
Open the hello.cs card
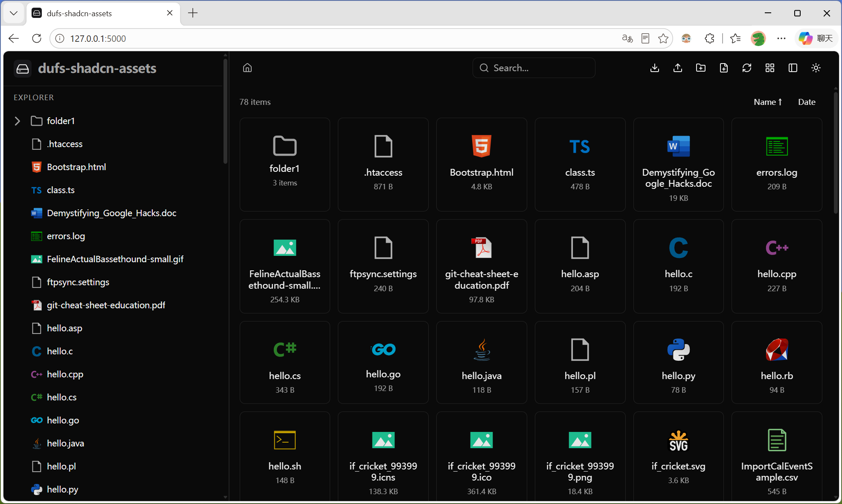click(285, 362)
